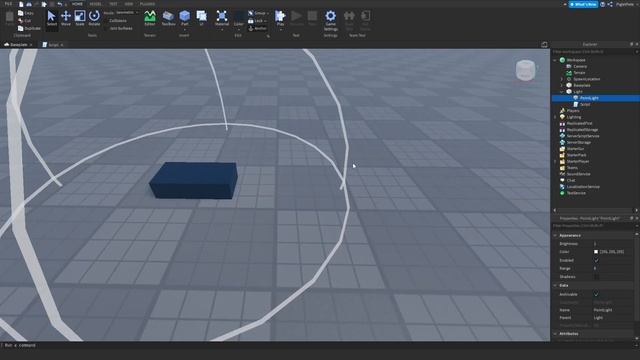Open Game Settings gear
Image resolution: width=640 pixels, height=360 pixels.
[331, 20]
